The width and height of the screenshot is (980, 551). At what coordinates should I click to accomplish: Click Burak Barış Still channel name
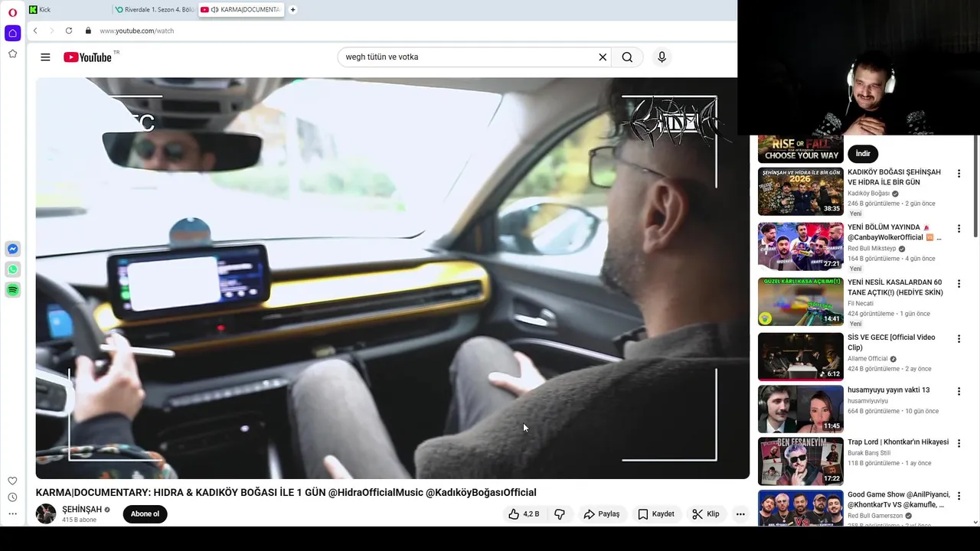pyautogui.click(x=869, y=453)
